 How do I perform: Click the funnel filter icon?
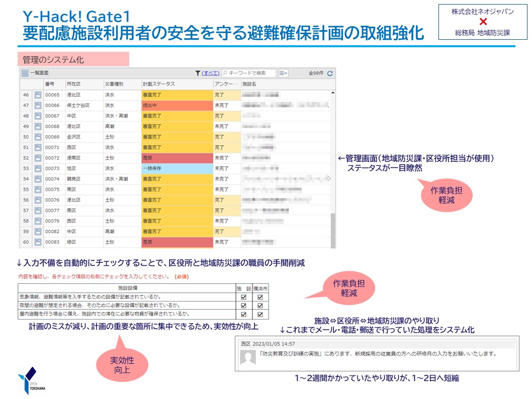[198, 73]
